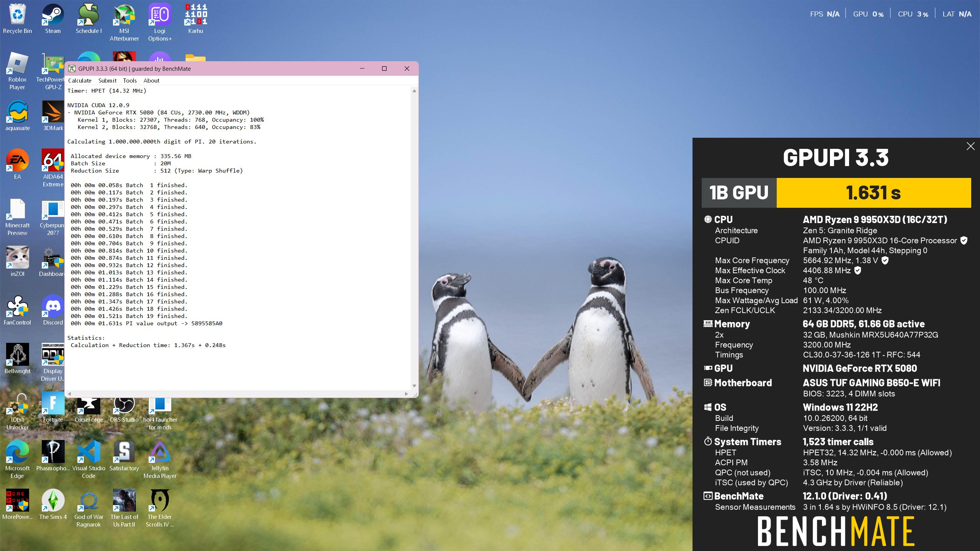This screenshot has width=980, height=551.
Task: Click the GPUPI horizontal scrollbar right arrow
Action: pyautogui.click(x=407, y=394)
